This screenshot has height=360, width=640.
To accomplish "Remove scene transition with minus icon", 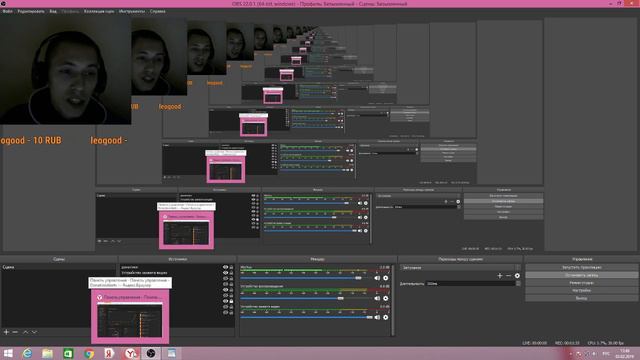I will (508, 276).
